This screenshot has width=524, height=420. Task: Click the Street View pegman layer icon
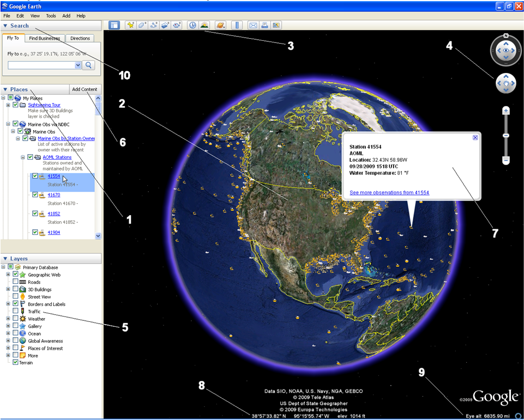[x=22, y=297]
